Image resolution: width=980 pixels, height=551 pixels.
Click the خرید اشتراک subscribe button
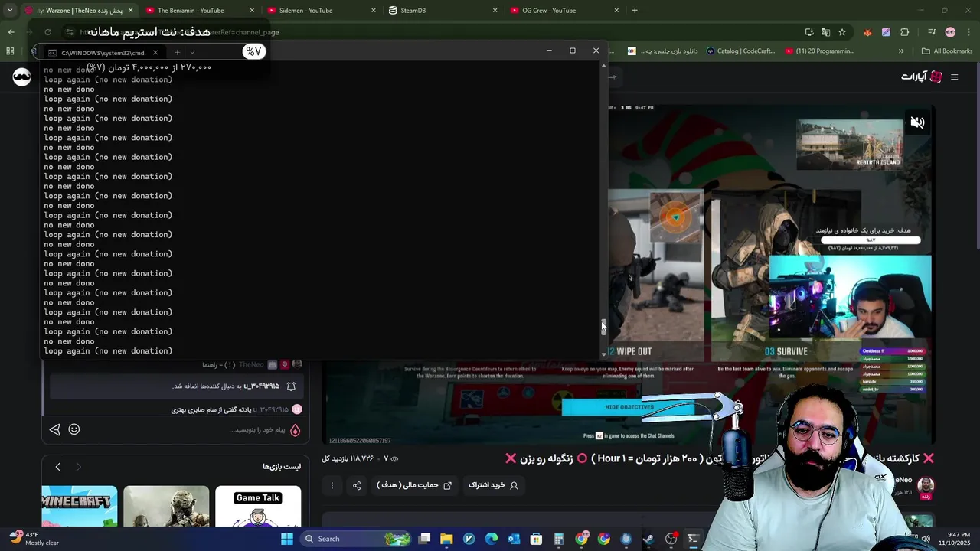(x=493, y=485)
